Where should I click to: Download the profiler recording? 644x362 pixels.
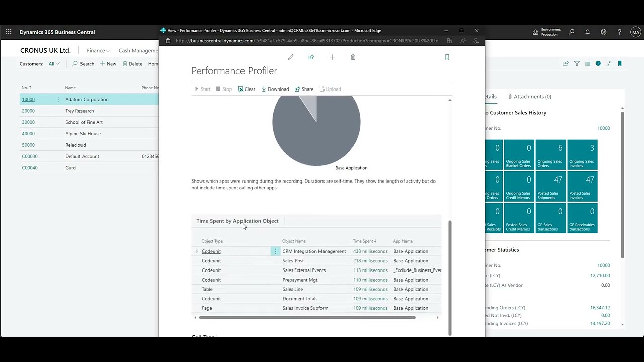[275, 89]
